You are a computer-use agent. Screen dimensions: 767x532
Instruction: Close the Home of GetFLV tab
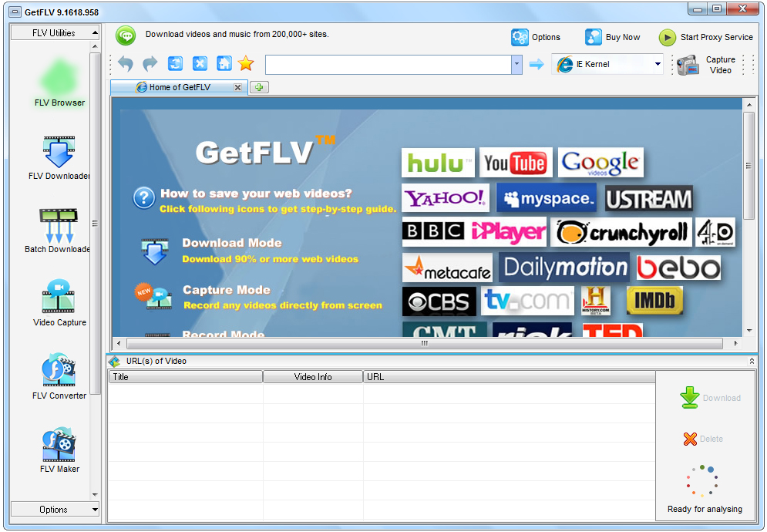(237, 87)
